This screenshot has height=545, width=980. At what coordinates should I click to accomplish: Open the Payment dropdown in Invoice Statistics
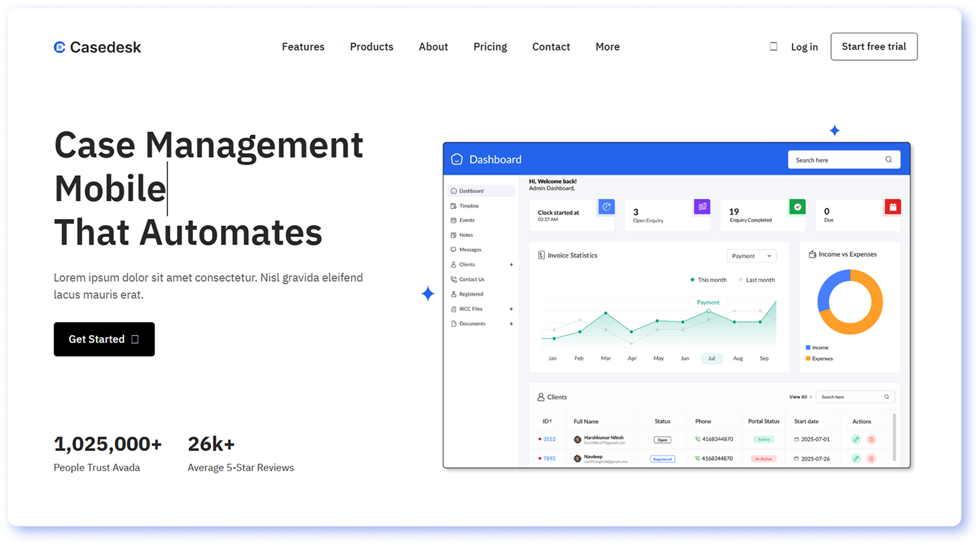pos(751,256)
